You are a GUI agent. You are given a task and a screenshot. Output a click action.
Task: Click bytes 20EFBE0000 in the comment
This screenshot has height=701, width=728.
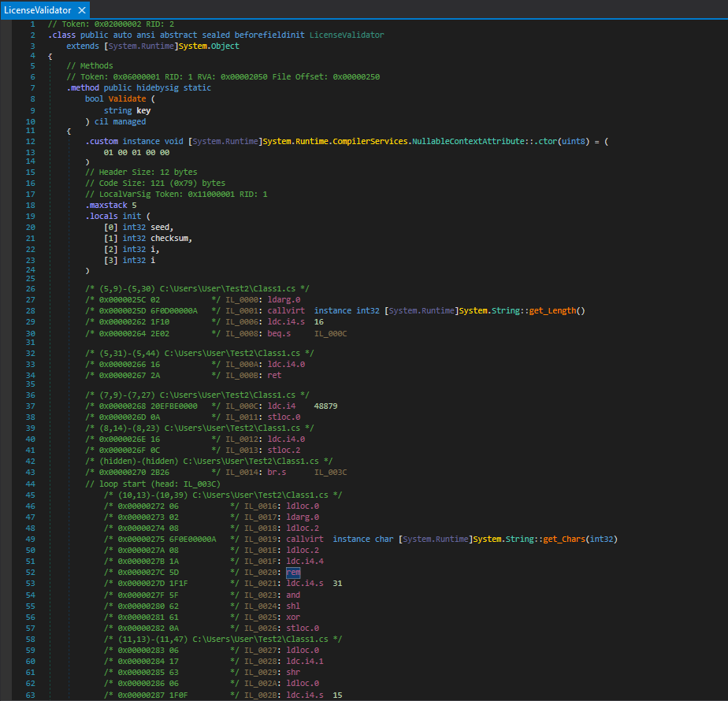[174, 406]
